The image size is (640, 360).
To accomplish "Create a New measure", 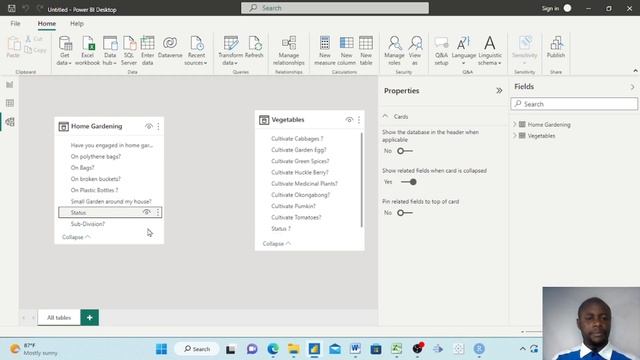I will coord(325,51).
